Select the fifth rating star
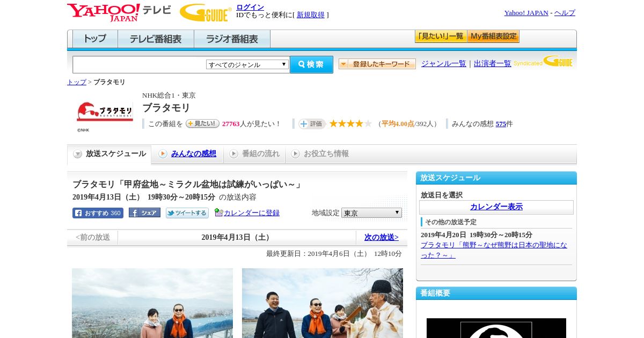This screenshot has width=644, height=338. [x=368, y=123]
